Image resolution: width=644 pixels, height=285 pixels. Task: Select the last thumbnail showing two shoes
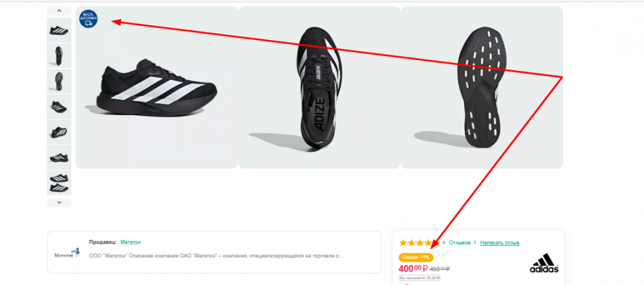tap(59, 182)
